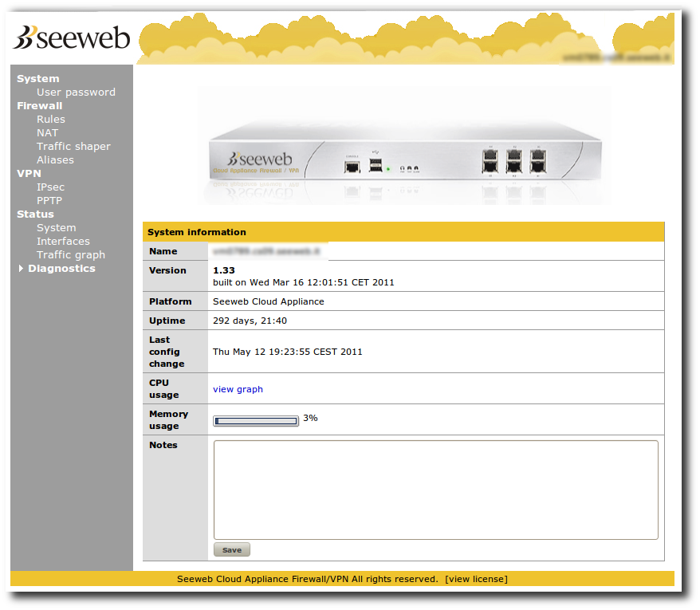This screenshot has width=700, height=610.
Task: Open the System page under Status
Action: [57, 228]
